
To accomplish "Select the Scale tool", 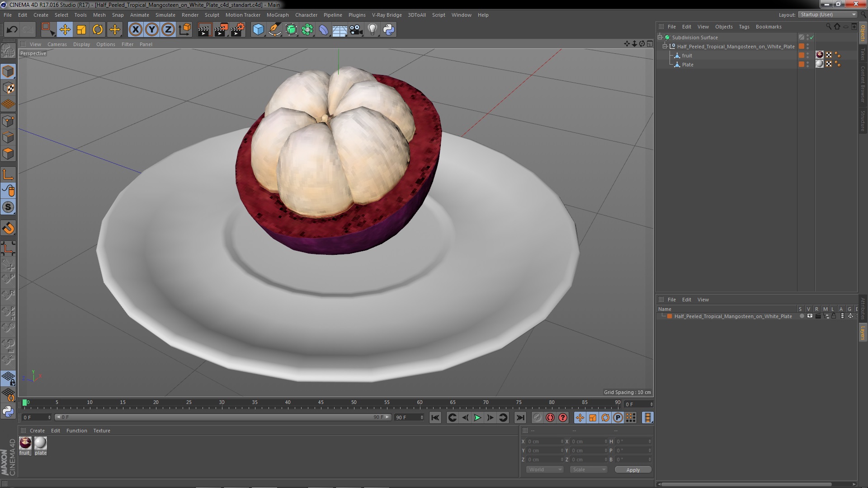I will [81, 30].
